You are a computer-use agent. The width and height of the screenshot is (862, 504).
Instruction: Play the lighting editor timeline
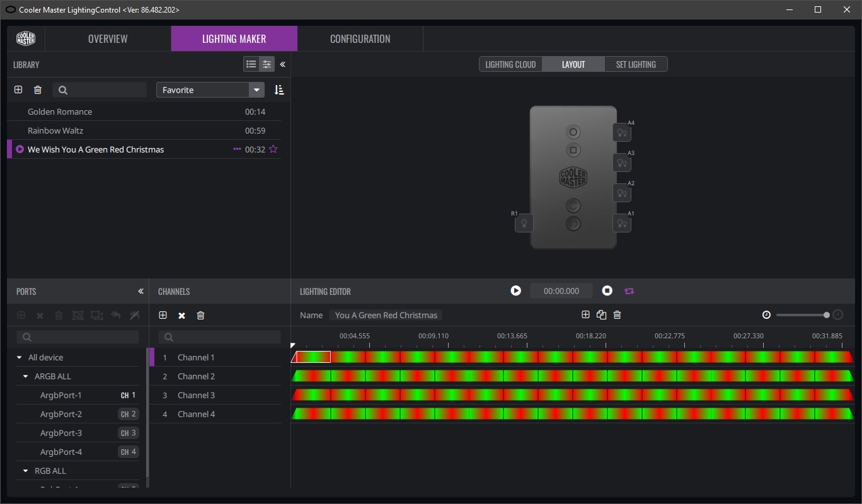point(516,290)
